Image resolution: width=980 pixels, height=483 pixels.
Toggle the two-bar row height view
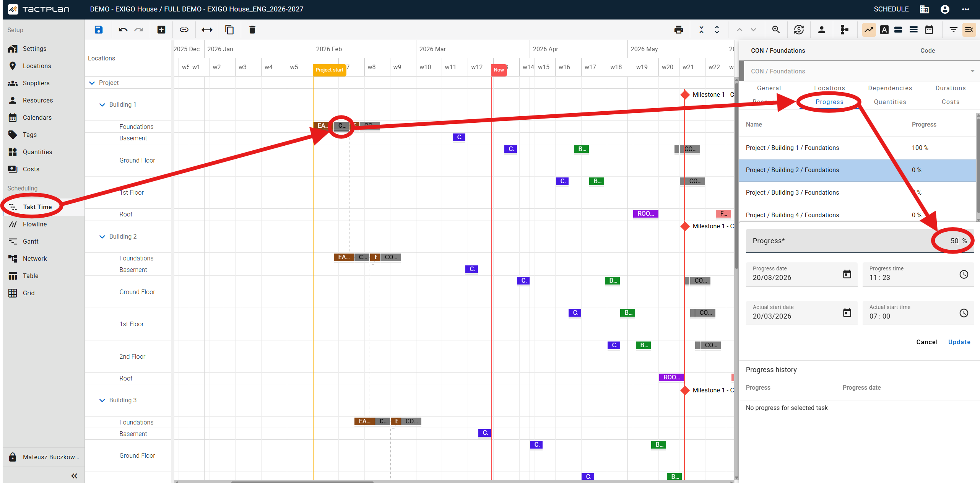tap(898, 30)
